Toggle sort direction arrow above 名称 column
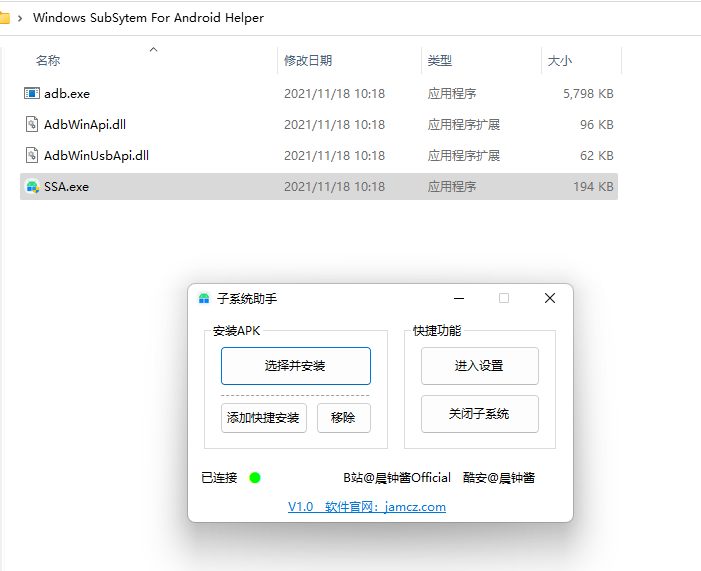Image resolution: width=701 pixels, height=571 pixels. [153, 50]
